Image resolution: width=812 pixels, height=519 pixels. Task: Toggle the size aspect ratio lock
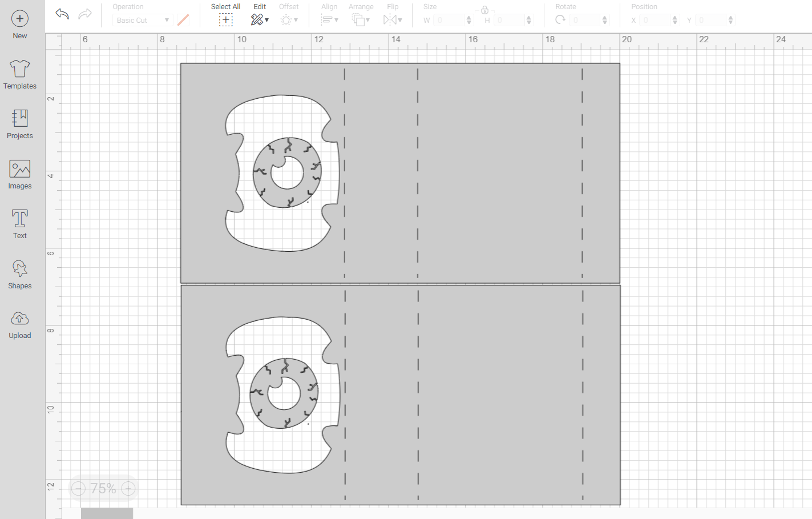[x=484, y=9]
